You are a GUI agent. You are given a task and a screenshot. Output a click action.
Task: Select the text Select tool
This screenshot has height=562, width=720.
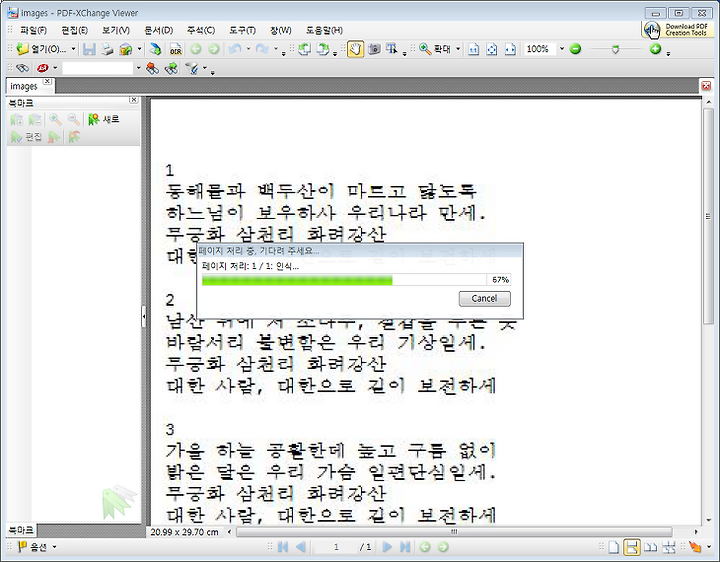[x=392, y=49]
